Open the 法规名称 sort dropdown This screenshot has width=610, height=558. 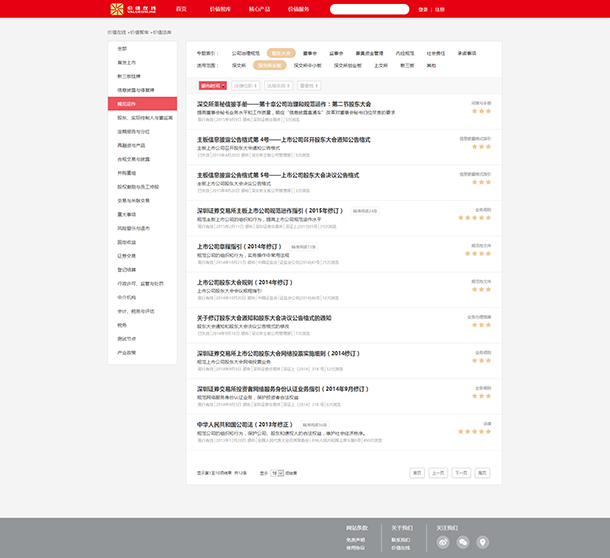point(279,86)
